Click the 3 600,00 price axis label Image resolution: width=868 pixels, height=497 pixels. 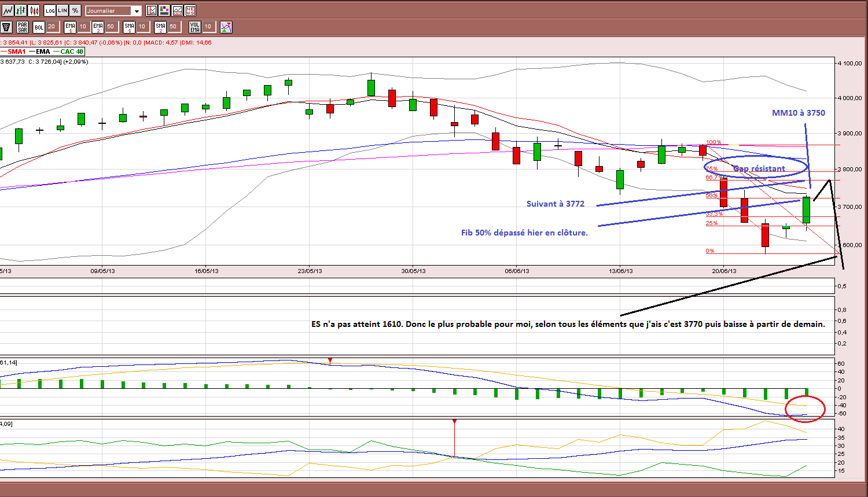[x=850, y=245]
